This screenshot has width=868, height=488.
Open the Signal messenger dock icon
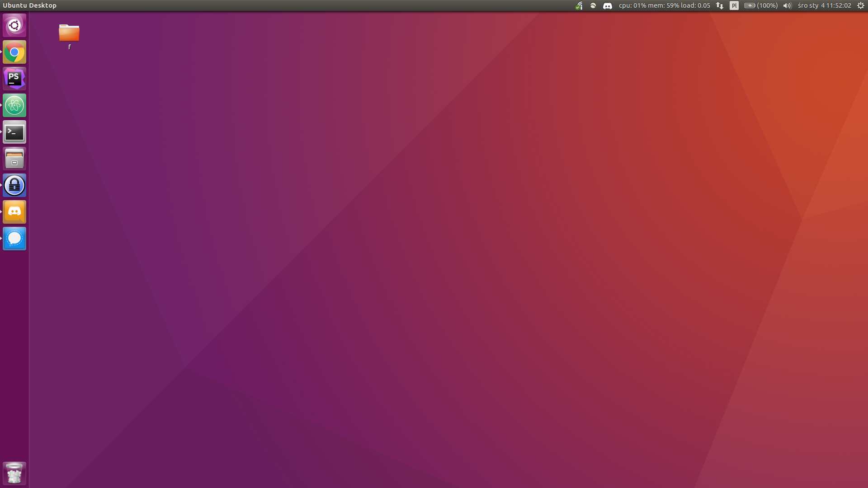click(x=14, y=239)
